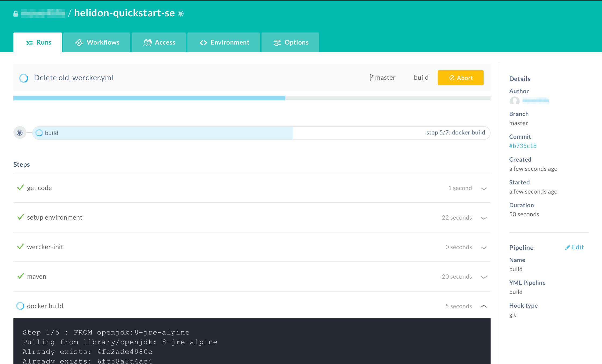Expand the wercker-init step details

[x=484, y=247]
